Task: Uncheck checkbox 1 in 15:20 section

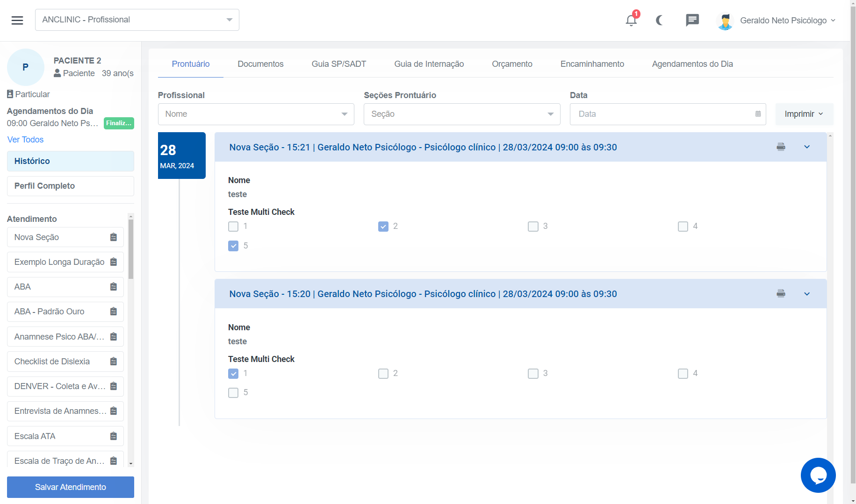Action: pyautogui.click(x=233, y=374)
